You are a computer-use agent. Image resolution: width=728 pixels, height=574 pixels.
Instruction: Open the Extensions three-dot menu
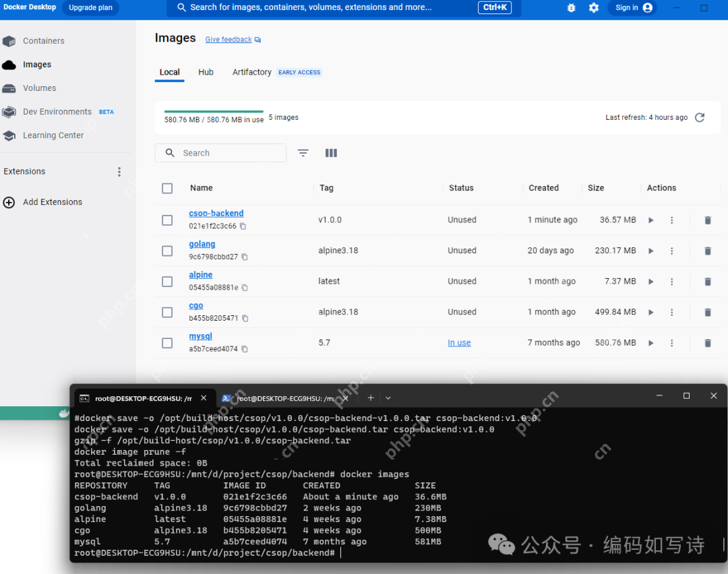coord(119,172)
